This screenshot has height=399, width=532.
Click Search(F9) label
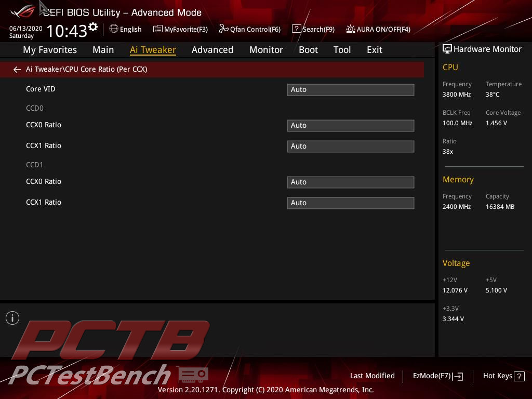318,29
